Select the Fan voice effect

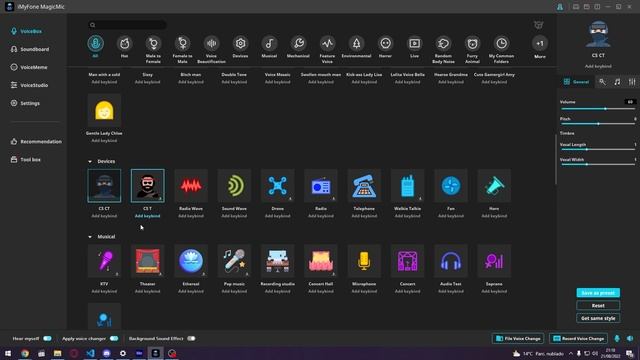[451, 186]
